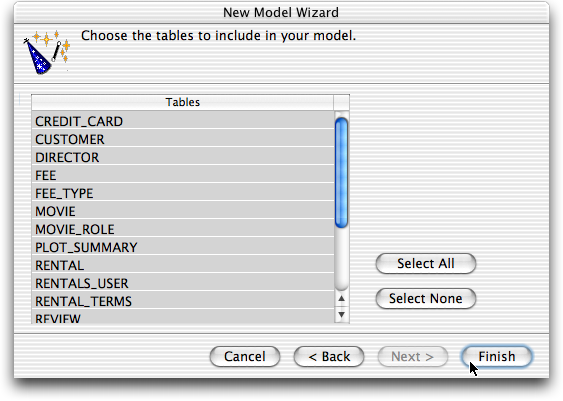Cancel the New Model Wizard

click(245, 356)
